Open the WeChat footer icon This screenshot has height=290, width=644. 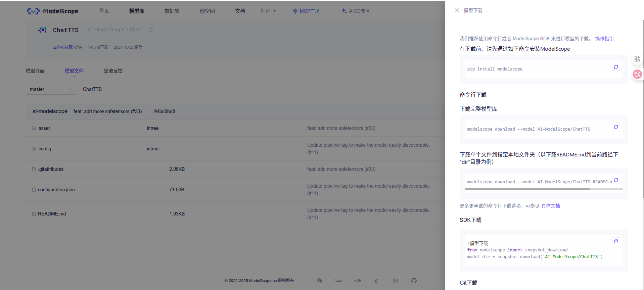[320, 281]
